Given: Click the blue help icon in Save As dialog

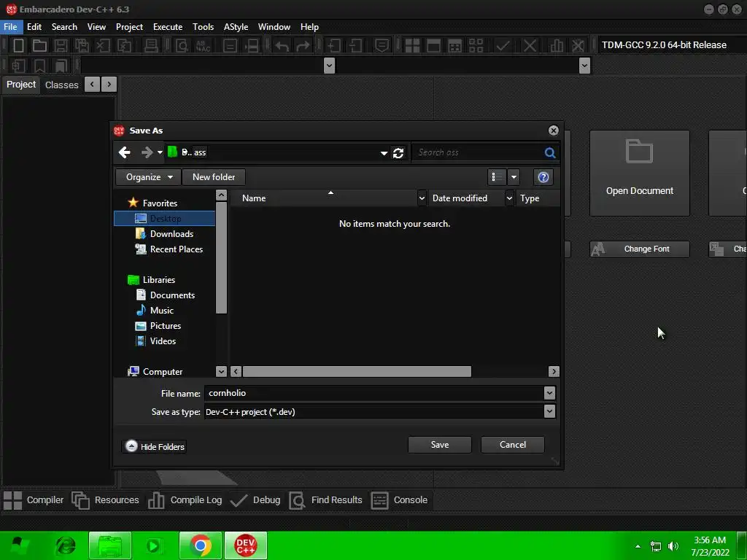Looking at the screenshot, I should coord(543,177).
